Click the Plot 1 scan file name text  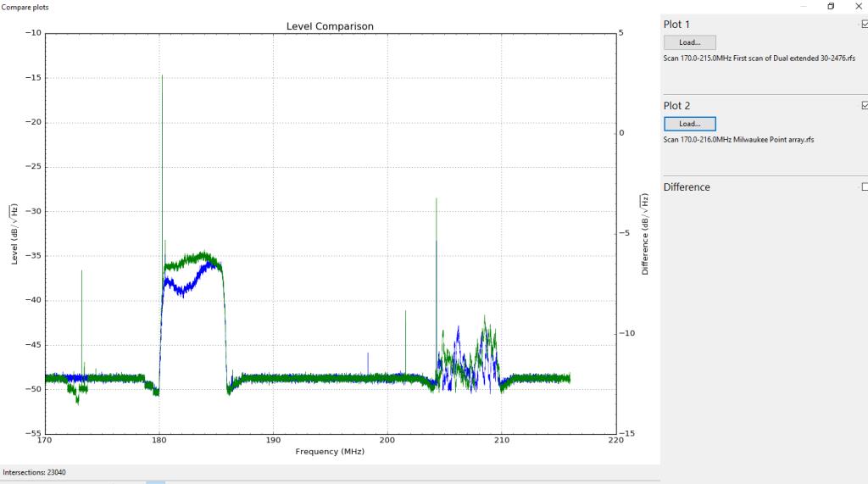click(x=759, y=58)
